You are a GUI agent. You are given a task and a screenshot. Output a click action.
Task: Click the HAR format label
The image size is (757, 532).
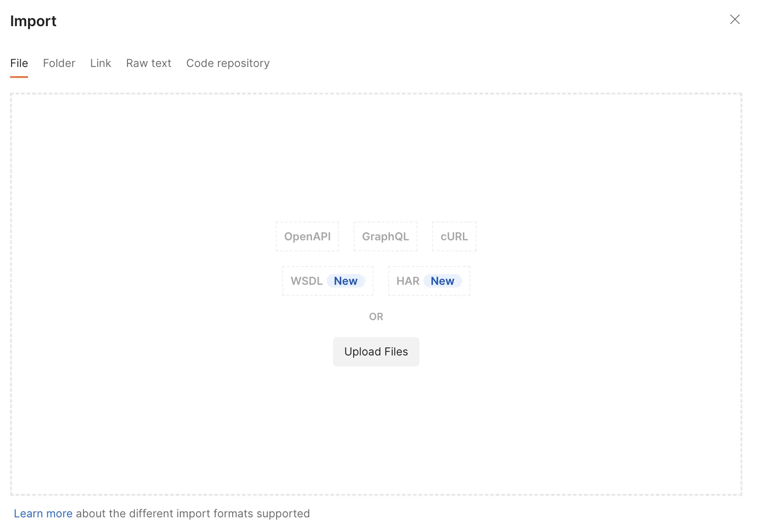click(x=408, y=281)
